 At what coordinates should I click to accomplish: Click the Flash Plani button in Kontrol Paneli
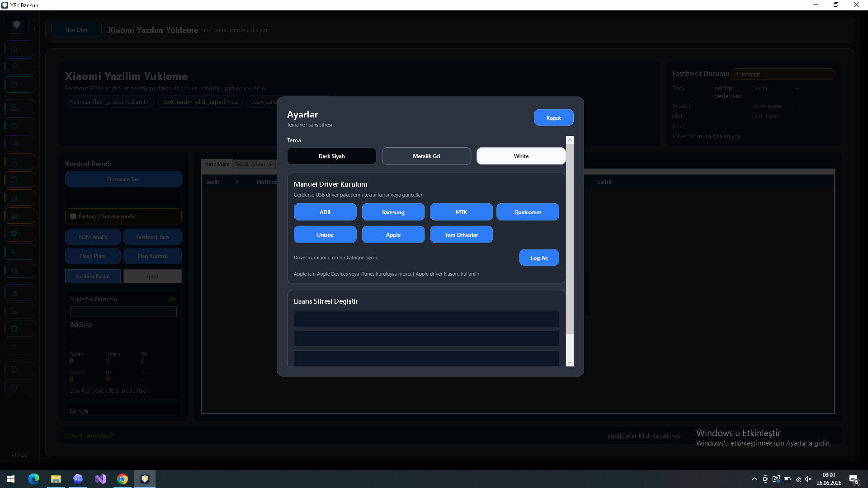pos(93,256)
